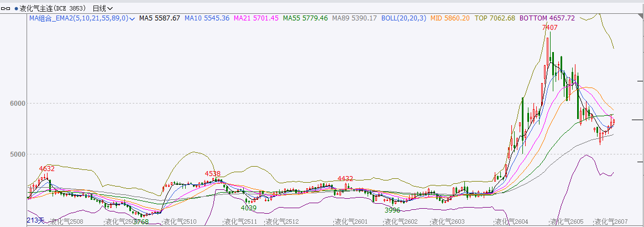
Task: Click the 213天 day count label
Action: [35, 221]
